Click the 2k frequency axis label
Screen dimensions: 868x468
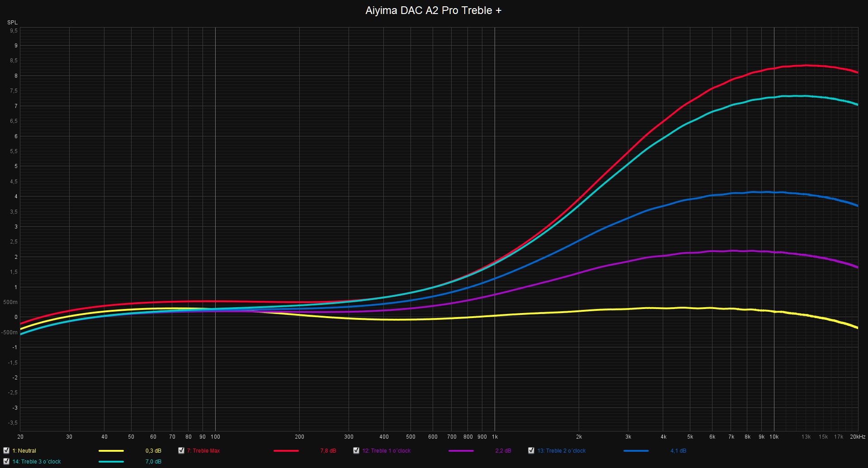click(x=579, y=437)
